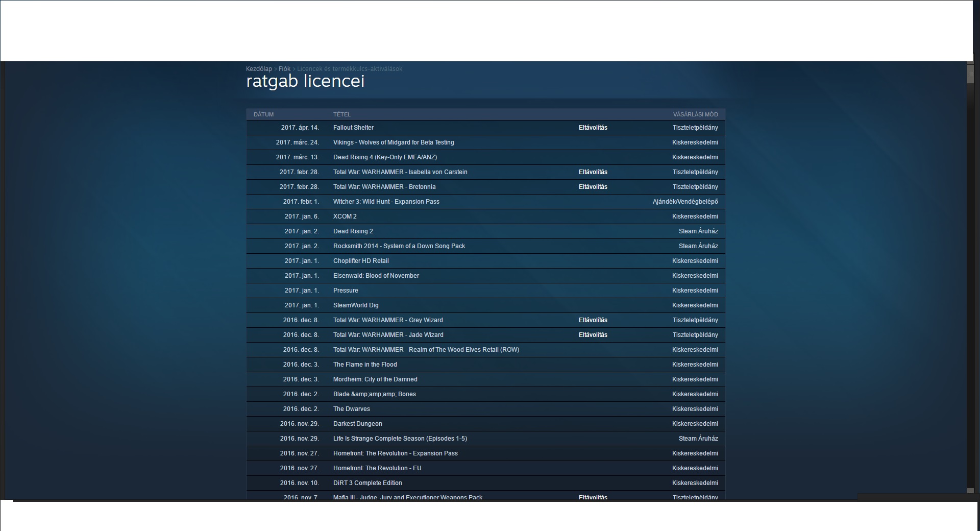980x531 pixels.
Task: Click the date '2017. márc. 24.'
Action: [x=298, y=142]
